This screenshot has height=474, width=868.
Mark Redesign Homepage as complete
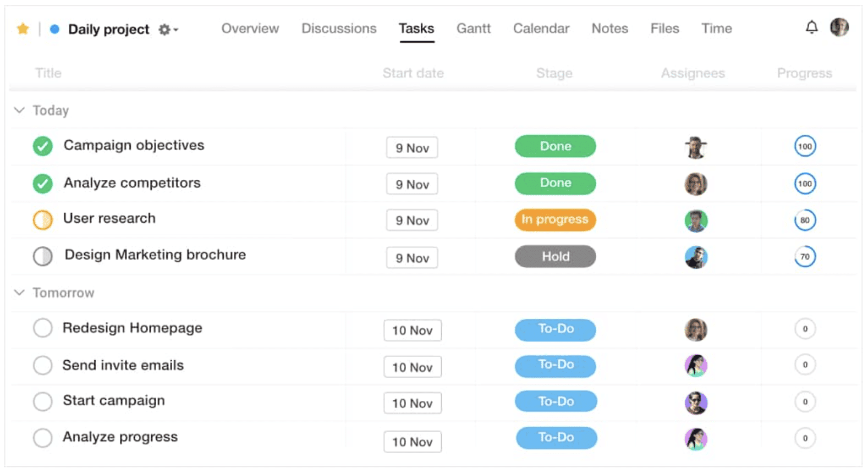[x=42, y=328]
